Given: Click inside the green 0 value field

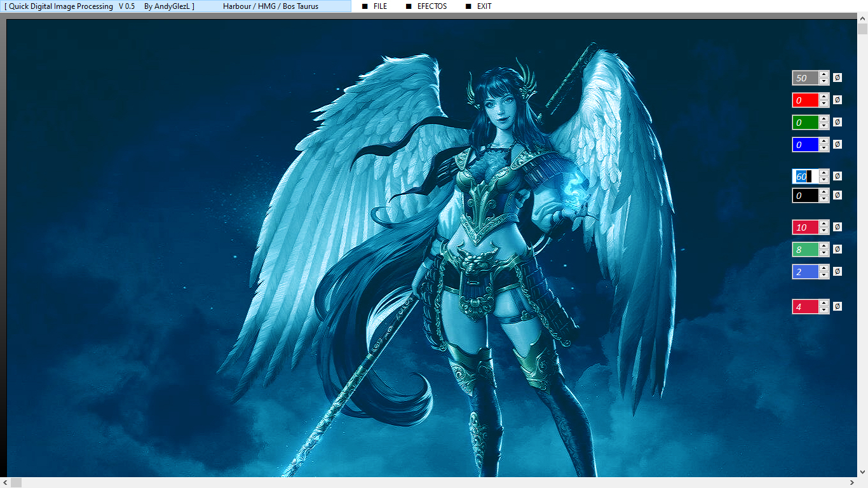Looking at the screenshot, I should pos(805,122).
